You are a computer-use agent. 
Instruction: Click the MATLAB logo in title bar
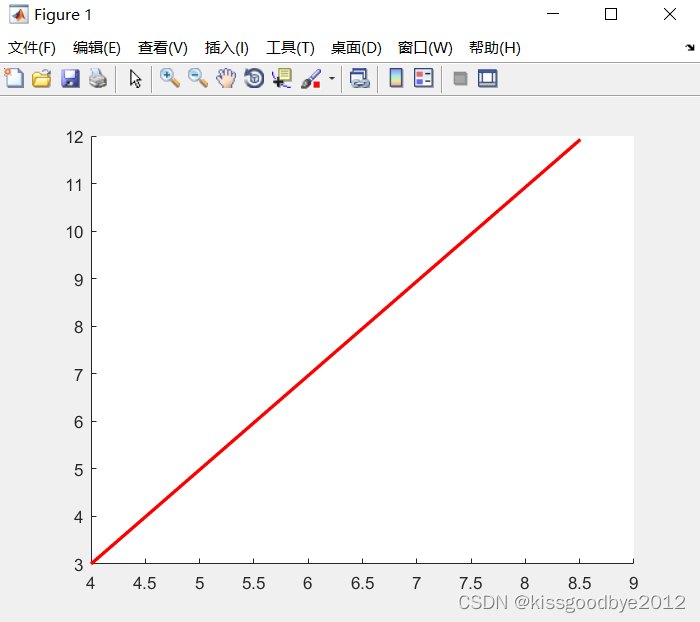[18, 14]
